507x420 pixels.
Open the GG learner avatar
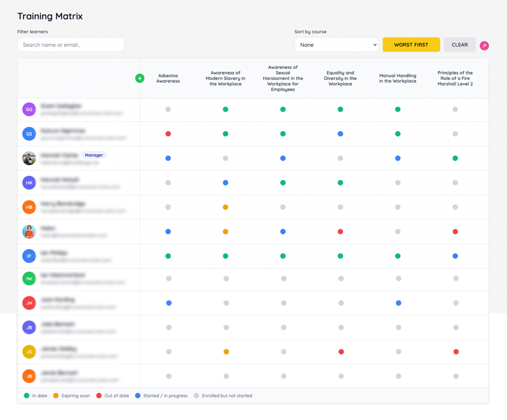pos(29,109)
